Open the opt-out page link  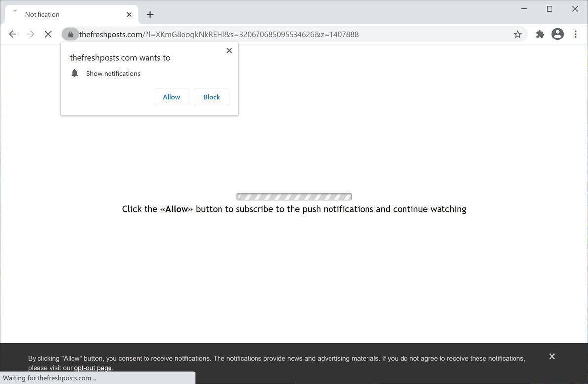click(x=93, y=368)
